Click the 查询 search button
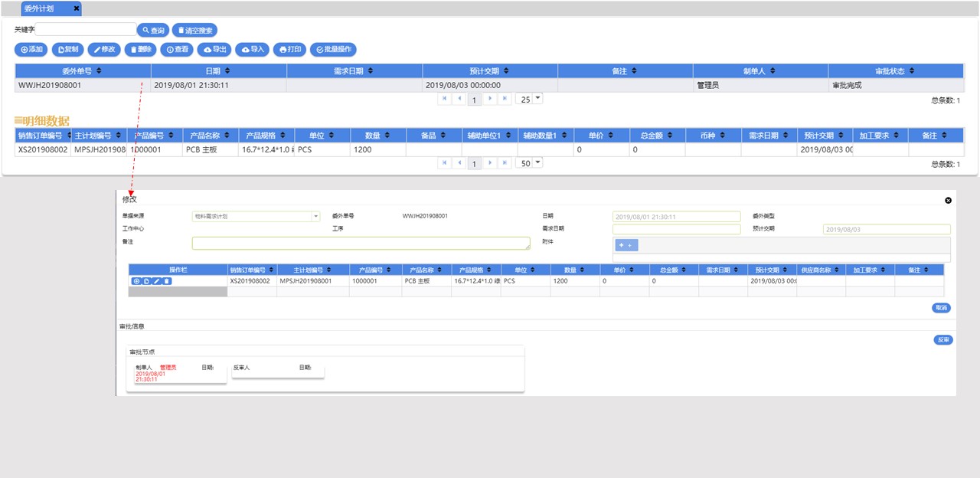The width and height of the screenshot is (980, 478). coord(152,30)
